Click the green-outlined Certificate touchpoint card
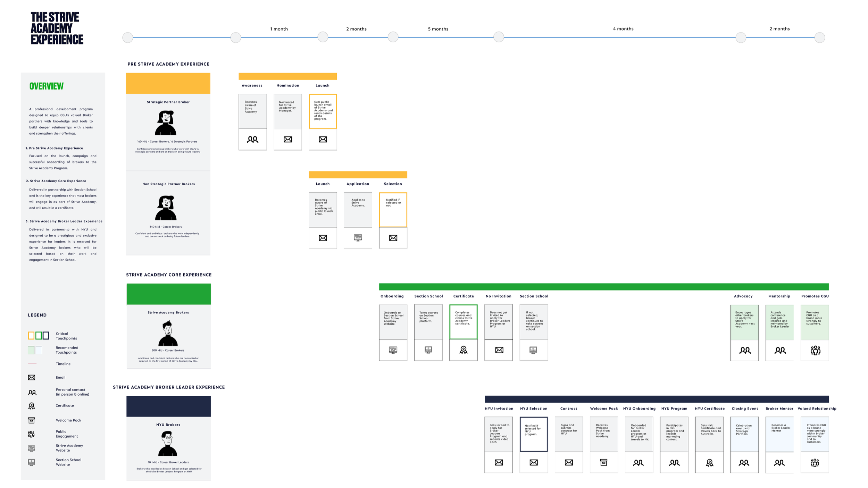The image size is (868, 488). pos(463,322)
